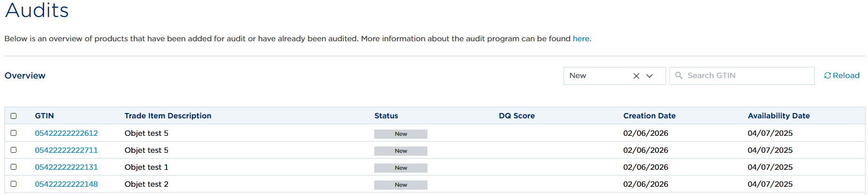Viewport: 868px width, 195px height.
Task: Toggle the select-all checkbox in header
Action: pyautogui.click(x=14, y=116)
